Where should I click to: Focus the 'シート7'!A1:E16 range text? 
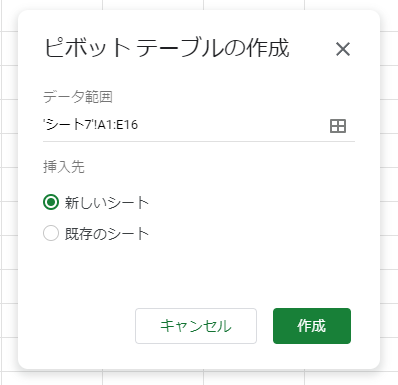point(90,125)
